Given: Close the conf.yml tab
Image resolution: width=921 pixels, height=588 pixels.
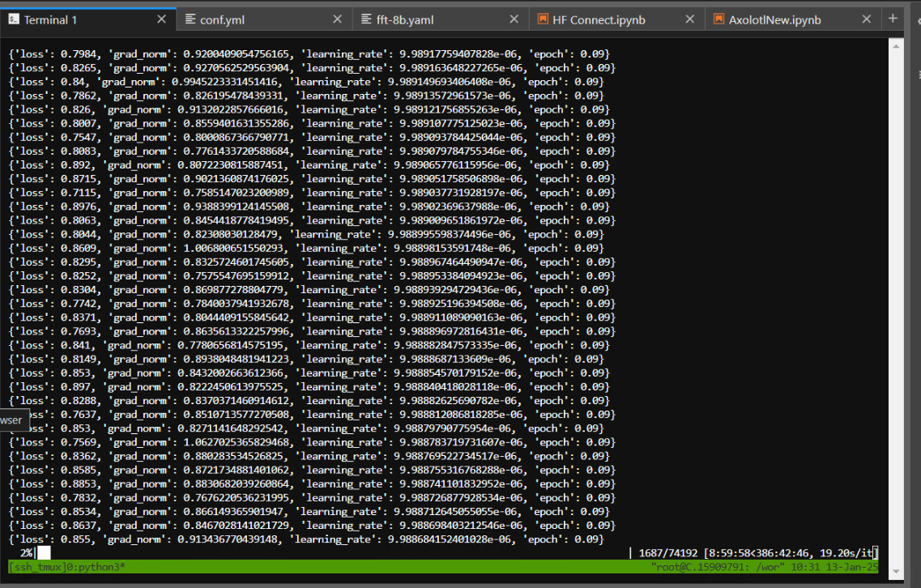Looking at the screenshot, I should tap(337, 19).
